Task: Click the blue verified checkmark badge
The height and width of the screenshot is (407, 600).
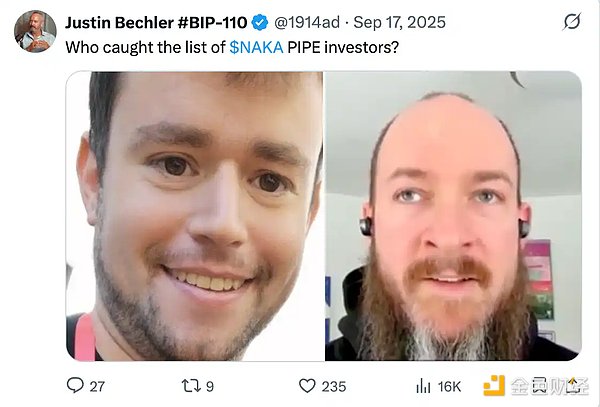Action: coord(260,23)
